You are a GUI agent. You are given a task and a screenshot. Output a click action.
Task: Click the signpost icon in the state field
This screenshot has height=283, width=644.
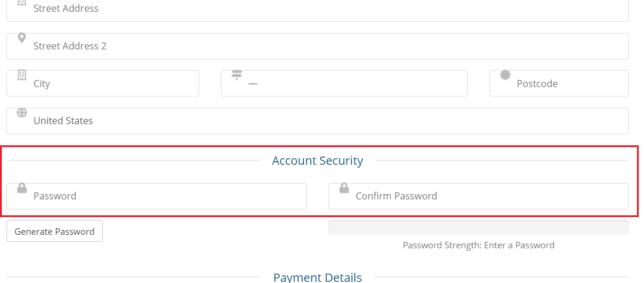[x=237, y=75]
